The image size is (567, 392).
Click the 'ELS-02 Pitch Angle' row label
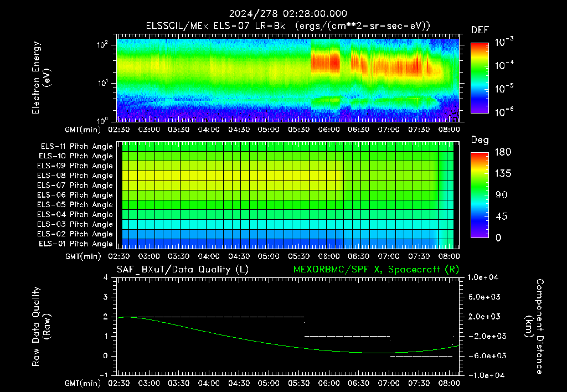pos(75,234)
